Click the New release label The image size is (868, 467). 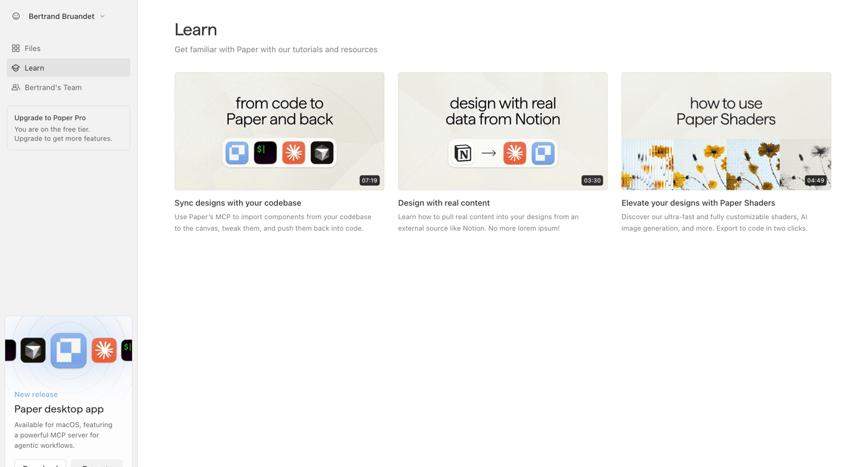[36, 394]
